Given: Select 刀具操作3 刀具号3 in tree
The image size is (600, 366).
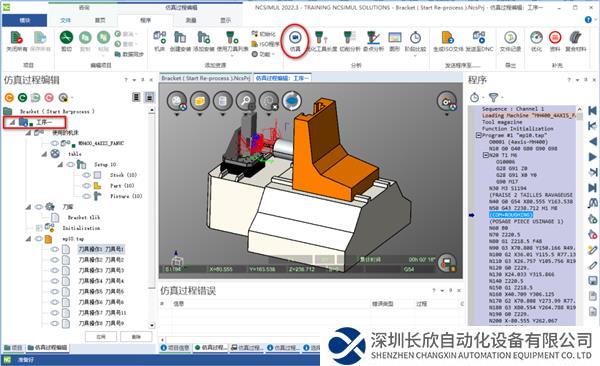Looking at the screenshot, I should click(x=101, y=270).
